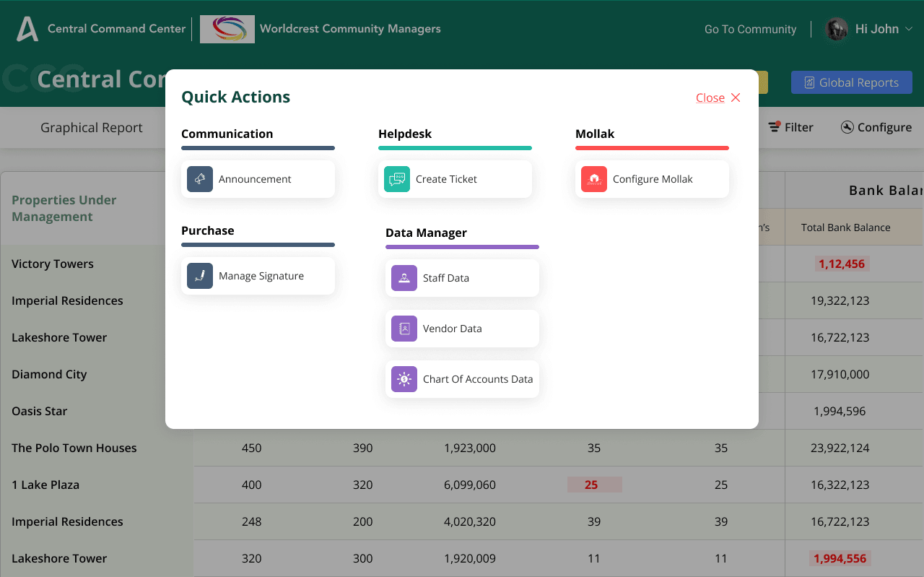924x577 pixels.
Task: Select Manage Signature quick action
Action: (x=258, y=276)
